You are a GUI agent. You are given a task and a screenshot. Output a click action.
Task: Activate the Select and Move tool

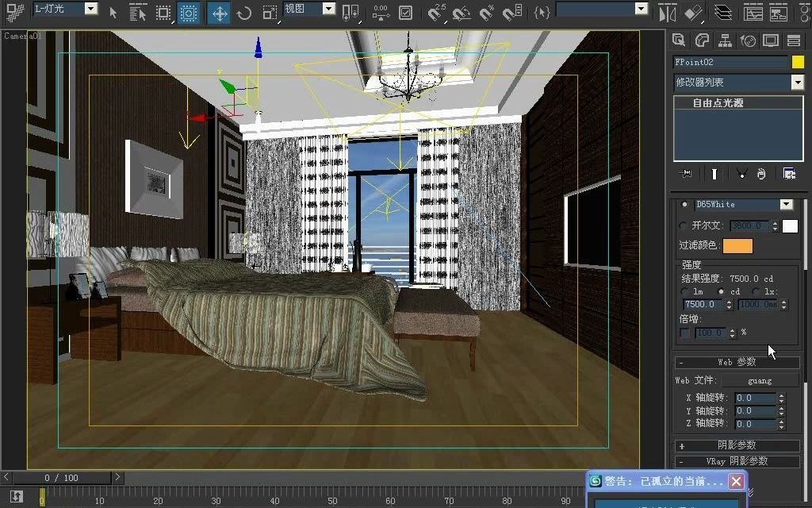(x=219, y=13)
